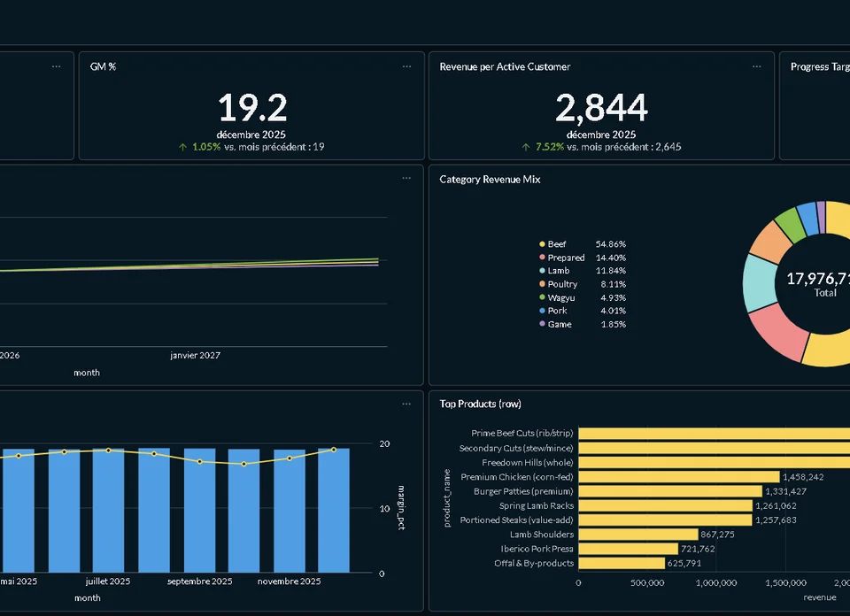This screenshot has width=850, height=616.
Task: Click the Beef legend color dot
Action: pyautogui.click(x=542, y=244)
